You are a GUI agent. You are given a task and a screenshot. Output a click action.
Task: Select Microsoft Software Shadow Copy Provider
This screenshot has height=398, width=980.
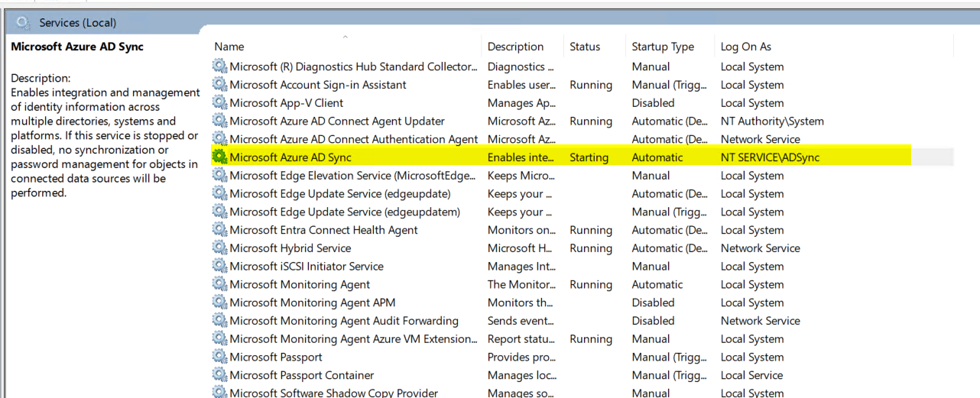[334, 393]
